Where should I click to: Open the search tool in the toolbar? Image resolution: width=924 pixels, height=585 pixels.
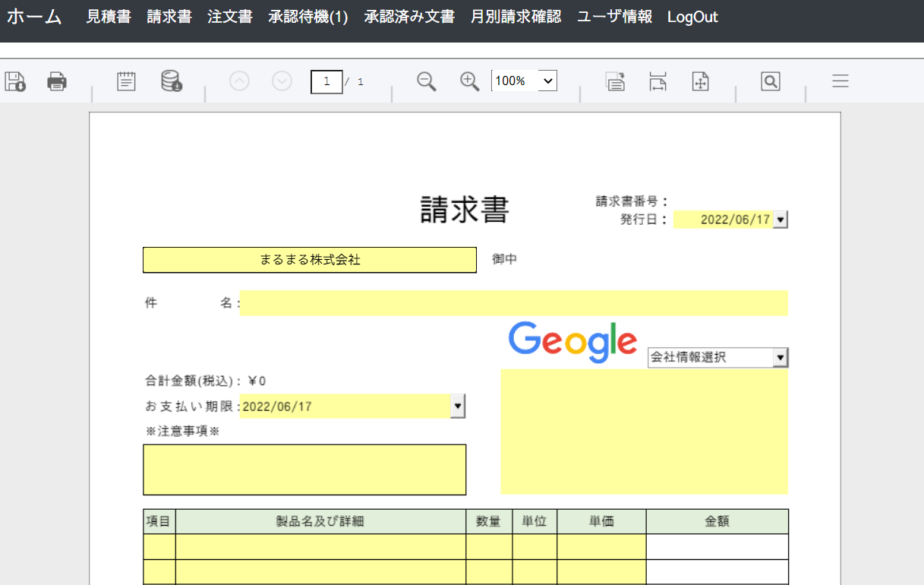click(771, 81)
